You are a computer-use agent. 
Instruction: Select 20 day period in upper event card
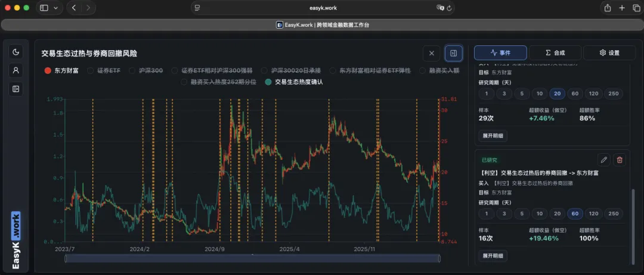(x=558, y=94)
